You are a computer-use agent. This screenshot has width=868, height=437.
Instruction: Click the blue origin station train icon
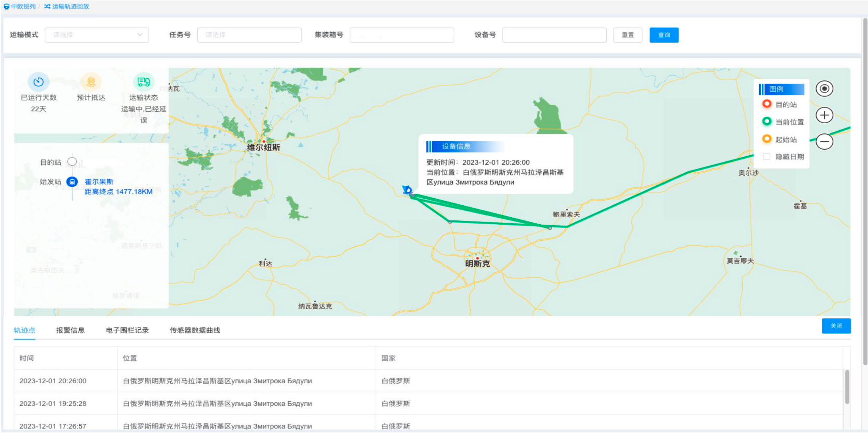72,182
